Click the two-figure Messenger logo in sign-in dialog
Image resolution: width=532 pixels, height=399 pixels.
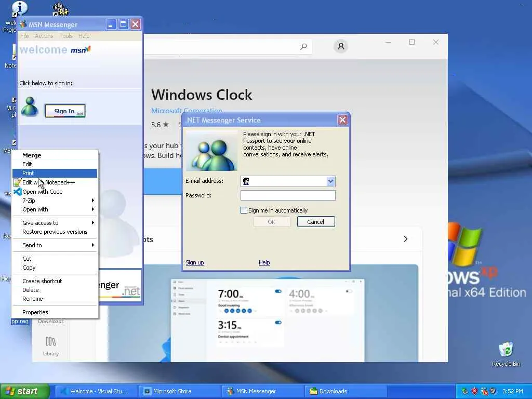pyautogui.click(x=212, y=152)
